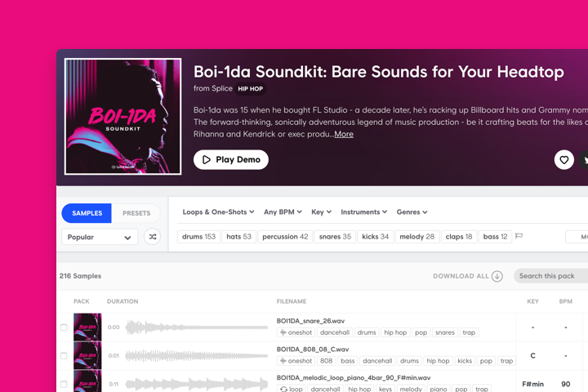
Task: Click 808 tag on 808_08_C row
Action: (x=326, y=361)
